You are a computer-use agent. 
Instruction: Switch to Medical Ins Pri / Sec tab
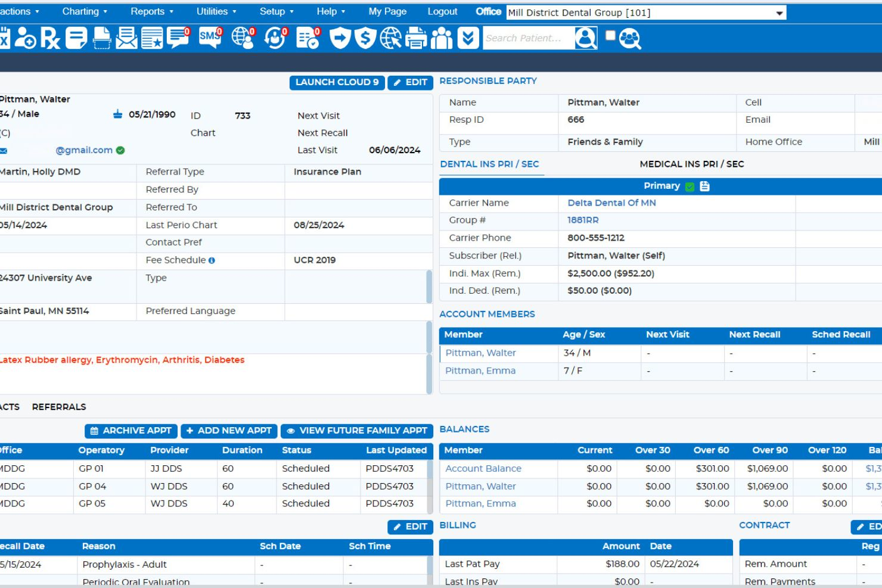pyautogui.click(x=691, y=164)
